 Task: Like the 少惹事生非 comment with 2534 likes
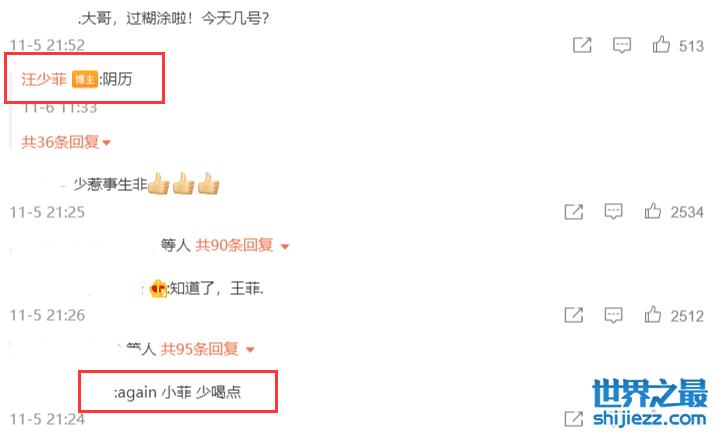point(653,211)
